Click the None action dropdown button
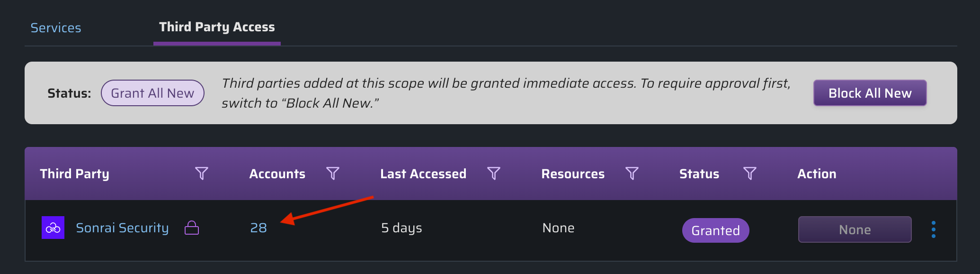The width and height of the screenshot is (980, 274). pos(855,229)
